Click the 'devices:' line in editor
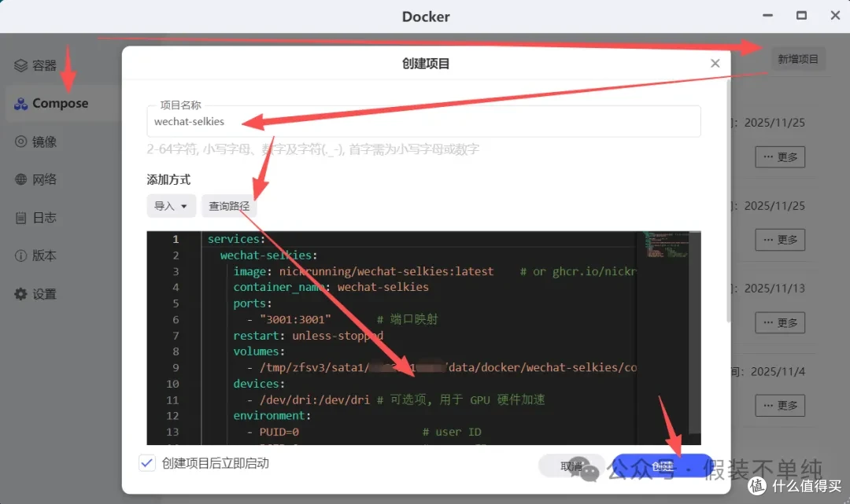The height and width of the screenshot is (504, 850). click(259, 383)
